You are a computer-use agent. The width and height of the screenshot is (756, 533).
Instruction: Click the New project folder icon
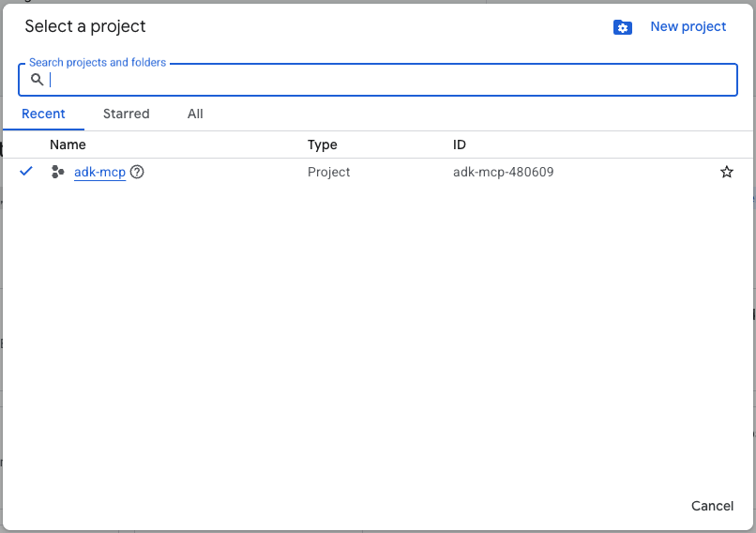[623, 27]
